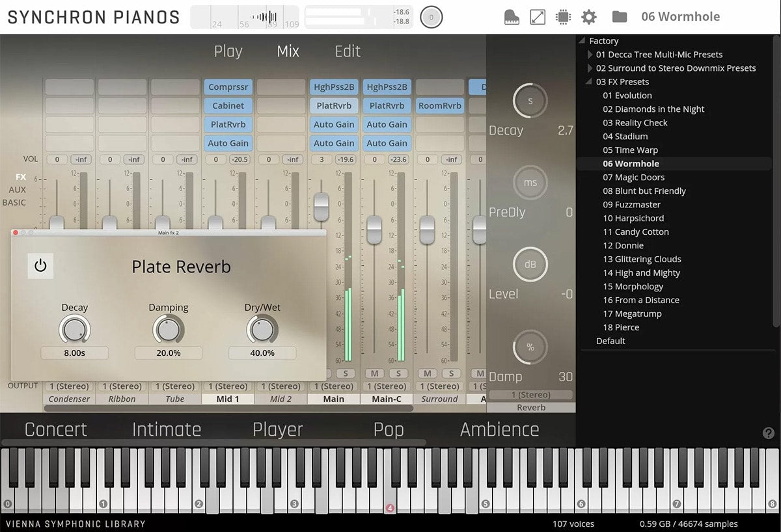
Task: Click the round master knob in header
Action: click(x=431, y=18)
